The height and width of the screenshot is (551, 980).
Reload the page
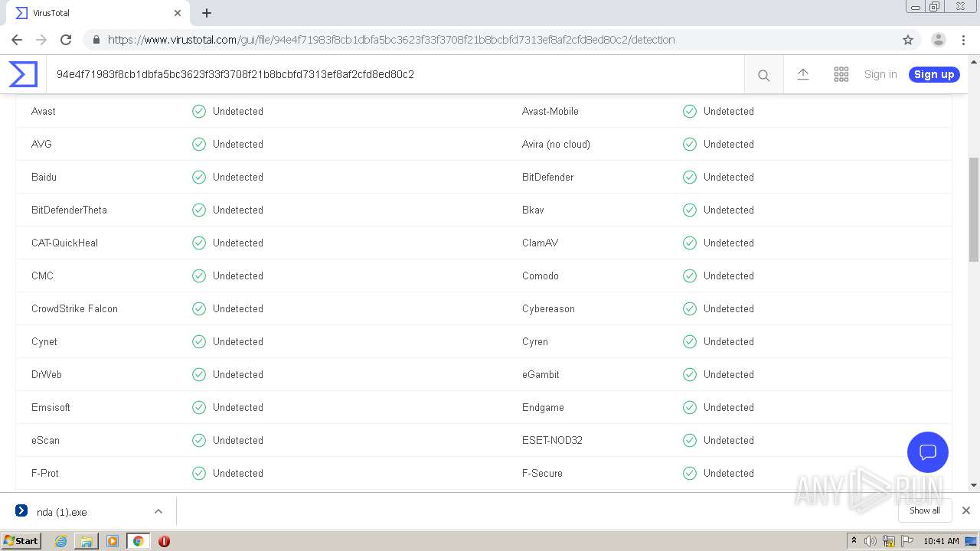pyautogui.click(x=66, y=40)
